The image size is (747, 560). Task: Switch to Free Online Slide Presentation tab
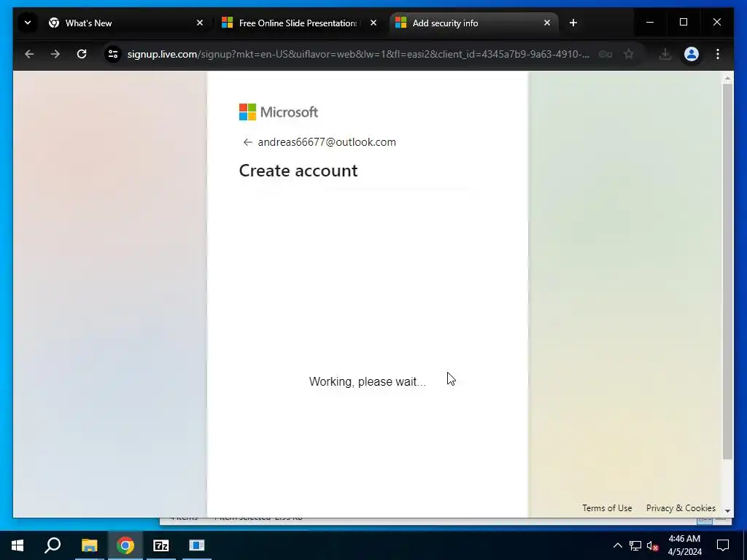pyautogui.click(x=300, y=23)
